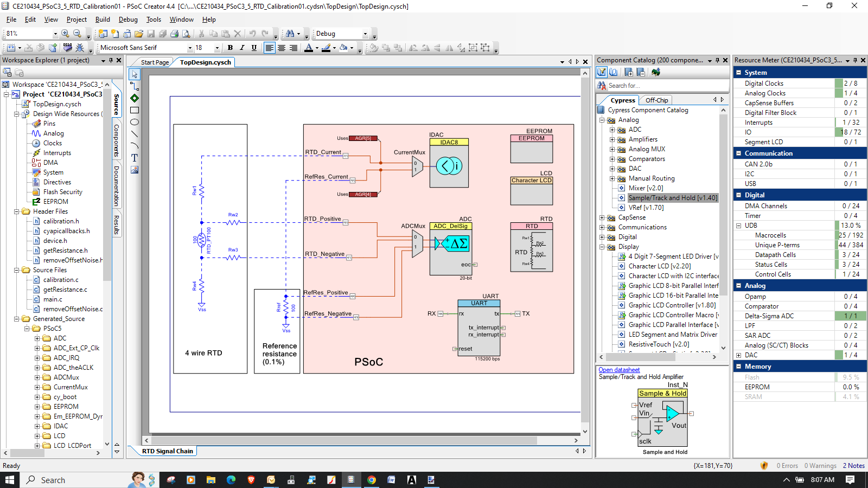Toggle Bold text formatting

point(230,48)
